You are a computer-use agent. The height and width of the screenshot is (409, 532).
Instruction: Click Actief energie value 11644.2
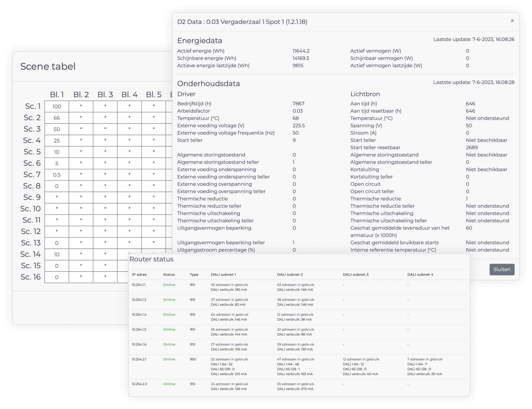[x=301, y=51]
